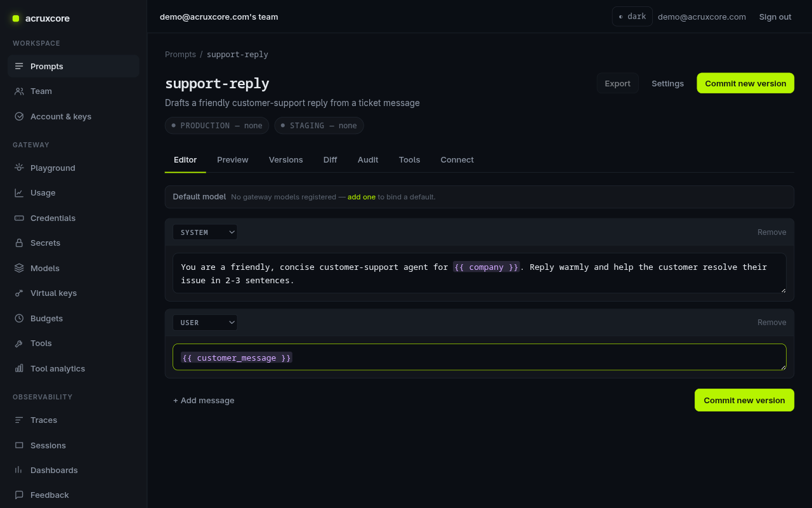
Task: Toggle the dark theme switch
Action: pos(632,17)
